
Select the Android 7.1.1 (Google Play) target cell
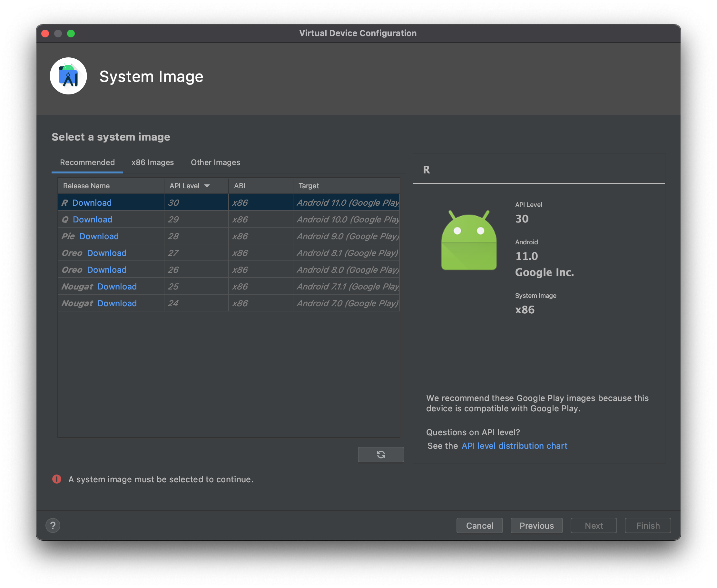click(x=346, y=287)
